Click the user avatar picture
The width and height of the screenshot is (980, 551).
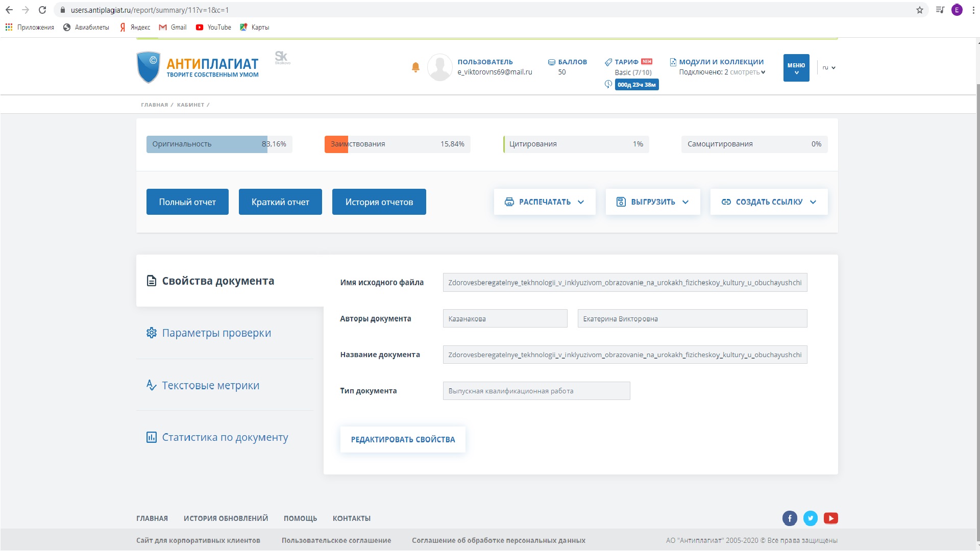coord(439,67)
